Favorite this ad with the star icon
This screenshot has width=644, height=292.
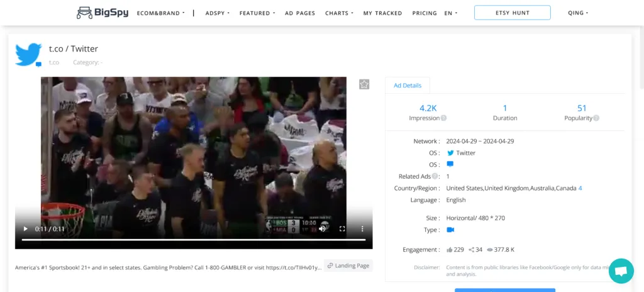coord(364,84)
